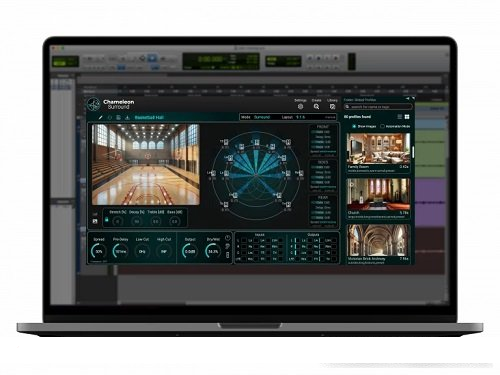Toggle the Inputs C channel checkbox

coord(244,253)
